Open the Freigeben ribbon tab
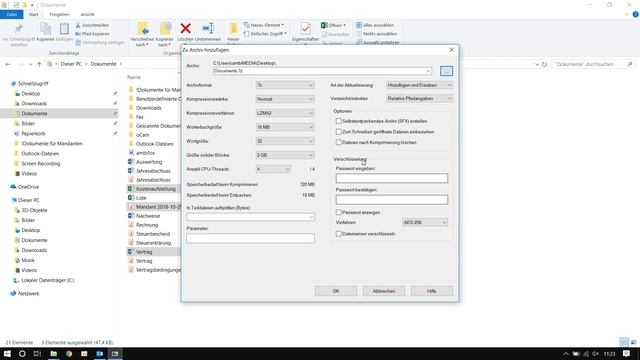640x360 pixels. pos(59,14)
